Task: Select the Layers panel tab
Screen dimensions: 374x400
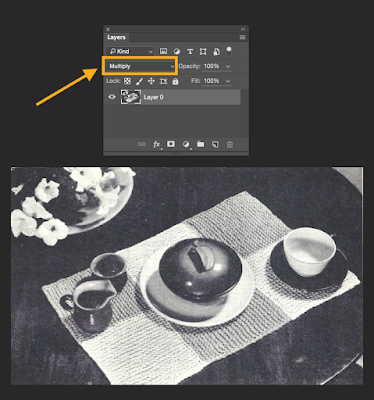Action: click(116, 37)
